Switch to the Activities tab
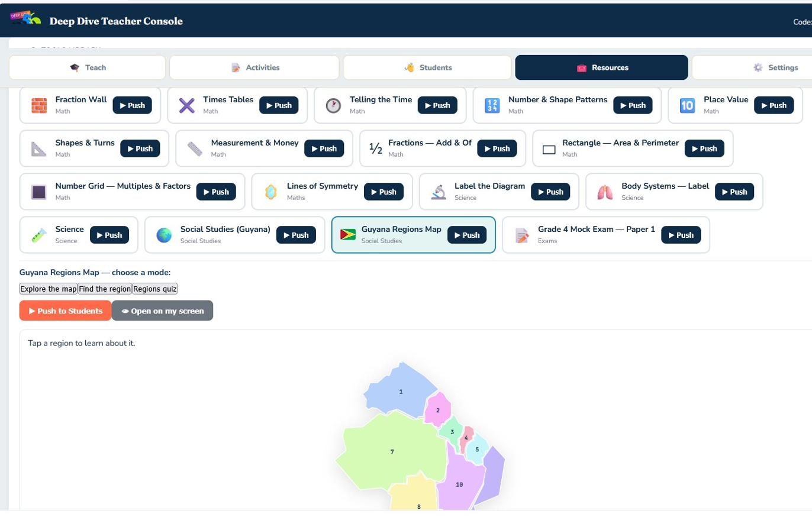 [254, 67]
